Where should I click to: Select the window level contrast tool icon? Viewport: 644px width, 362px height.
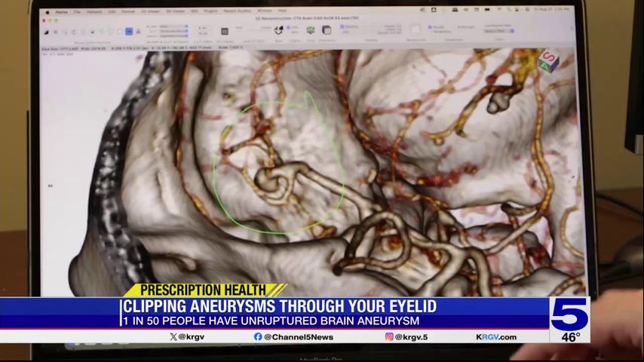(x=48, y=32)
